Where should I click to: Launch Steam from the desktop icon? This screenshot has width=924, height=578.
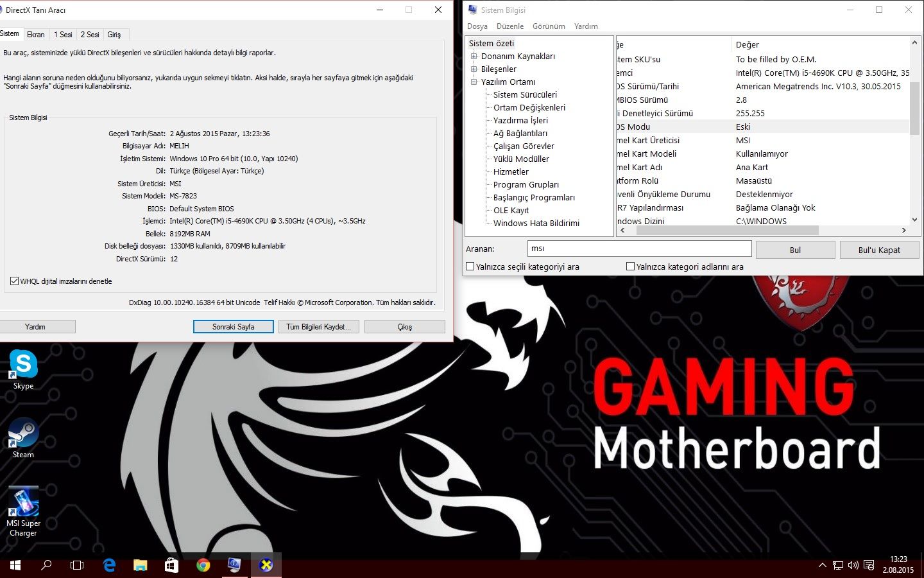tap(23, 438)
